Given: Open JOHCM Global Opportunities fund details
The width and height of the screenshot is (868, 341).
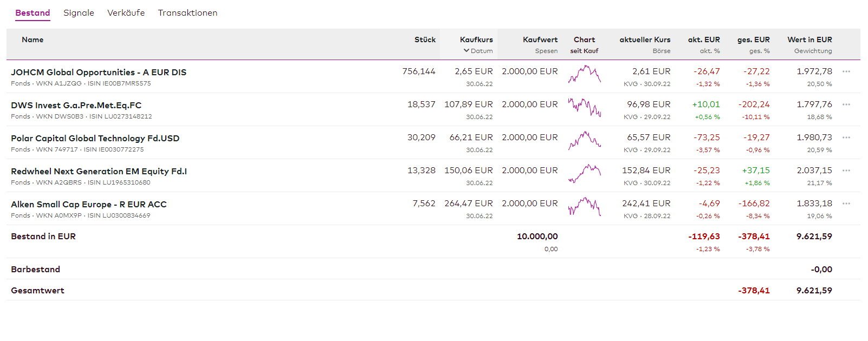Looking at the screenshot, I should click(99, 73).
